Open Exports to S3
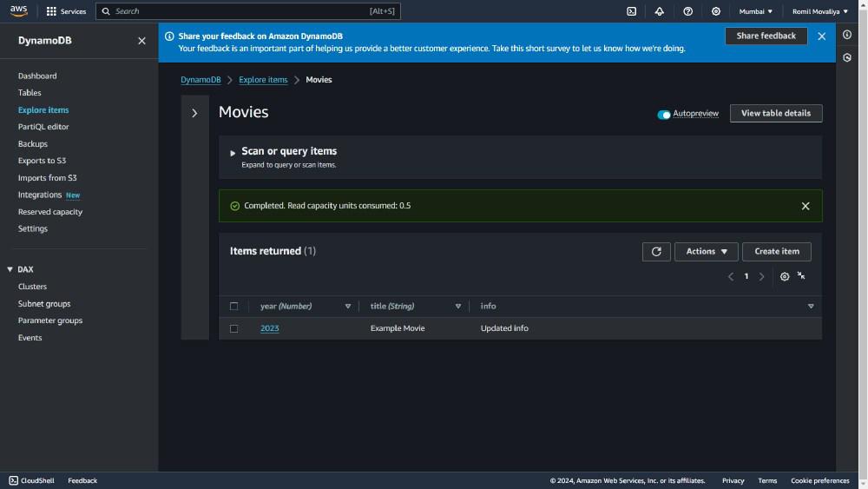This screenshot has height=489, width=868. point(42,161)
